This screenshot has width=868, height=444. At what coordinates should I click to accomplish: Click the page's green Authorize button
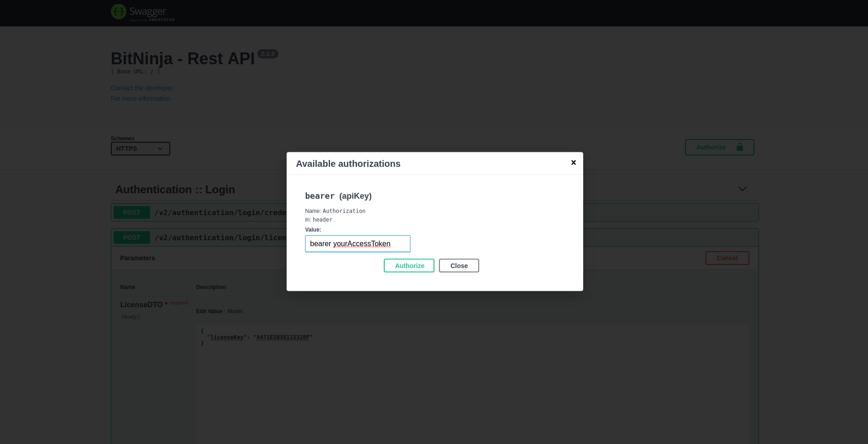pos(720,147)
